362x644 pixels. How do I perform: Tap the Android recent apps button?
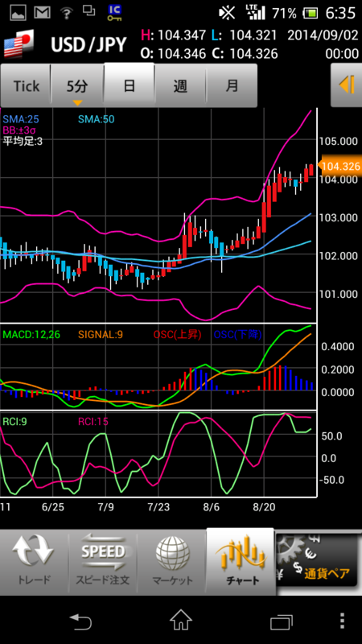(x=282, y=621)
